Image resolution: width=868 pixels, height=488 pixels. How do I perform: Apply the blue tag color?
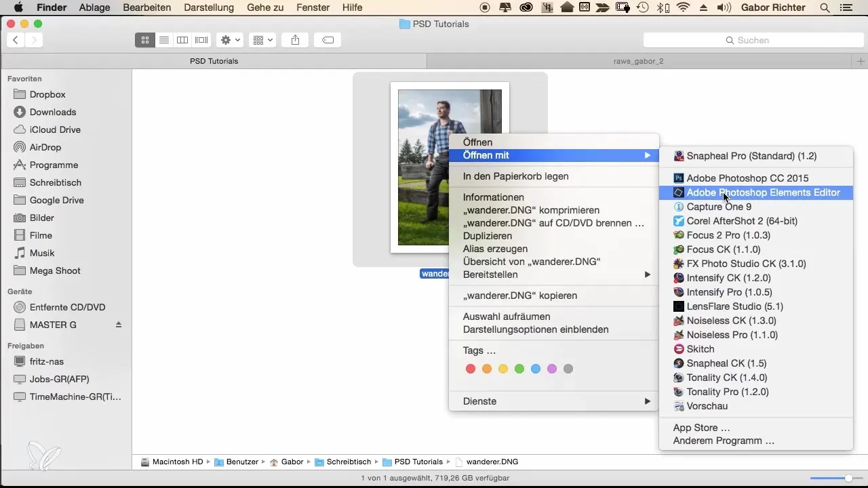(x=536, y=369)
